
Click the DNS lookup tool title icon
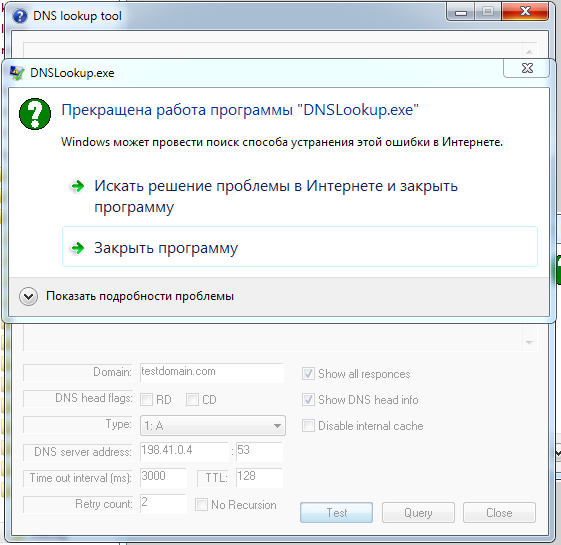tap(20, 16)
